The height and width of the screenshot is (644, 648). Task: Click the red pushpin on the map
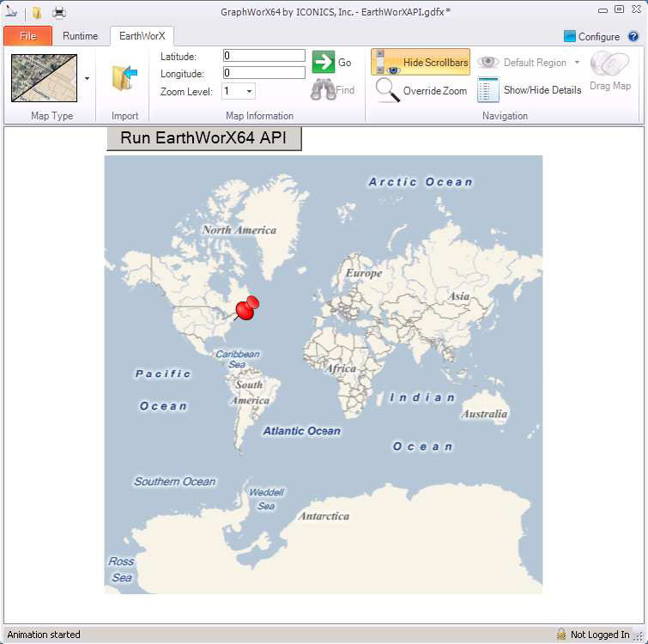coord(247,307)
